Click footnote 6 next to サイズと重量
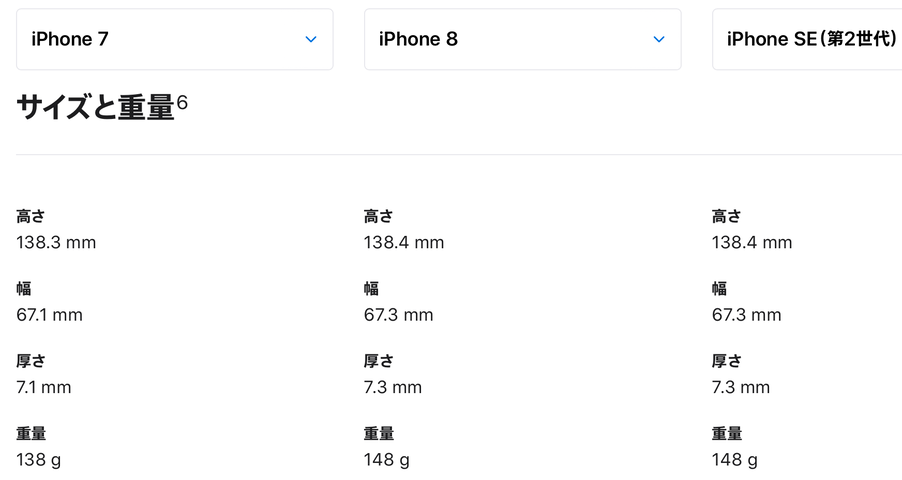The image size is (902, 480). pyautogui.click(x=182, y=102)
